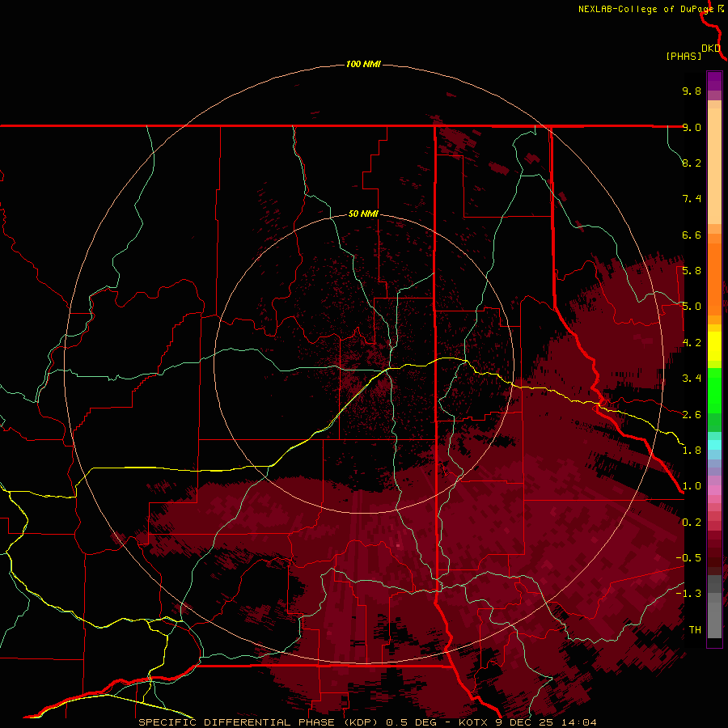Click the -0.5 legend value

click(x=688, y=558)
